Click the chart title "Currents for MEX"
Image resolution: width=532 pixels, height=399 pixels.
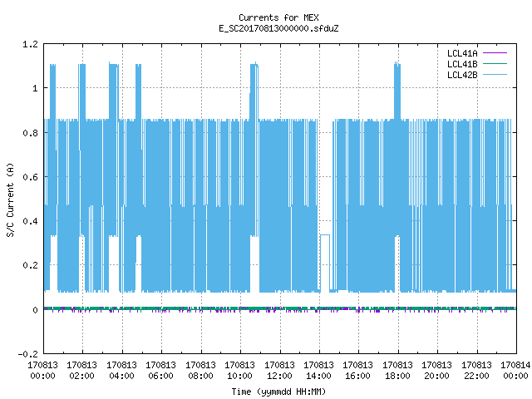pyautogui.click(x=278, y=17)
